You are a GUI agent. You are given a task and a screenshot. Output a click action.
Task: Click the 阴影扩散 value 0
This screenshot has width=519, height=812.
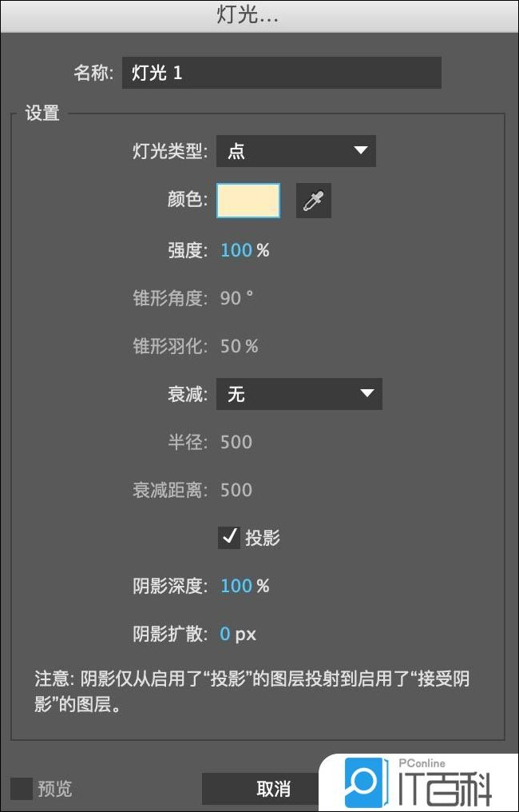pos(225,634)
